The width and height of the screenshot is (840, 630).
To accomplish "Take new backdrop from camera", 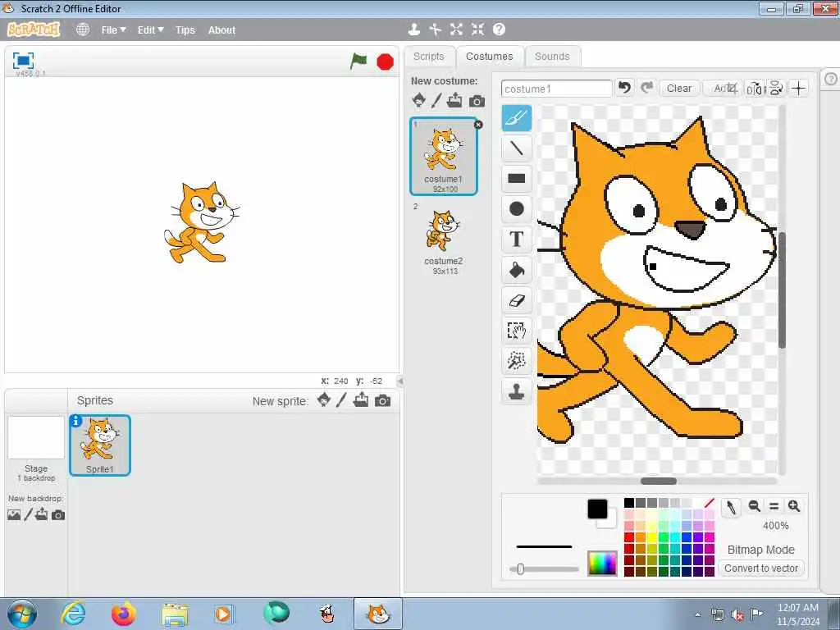I will click(58, 515).
